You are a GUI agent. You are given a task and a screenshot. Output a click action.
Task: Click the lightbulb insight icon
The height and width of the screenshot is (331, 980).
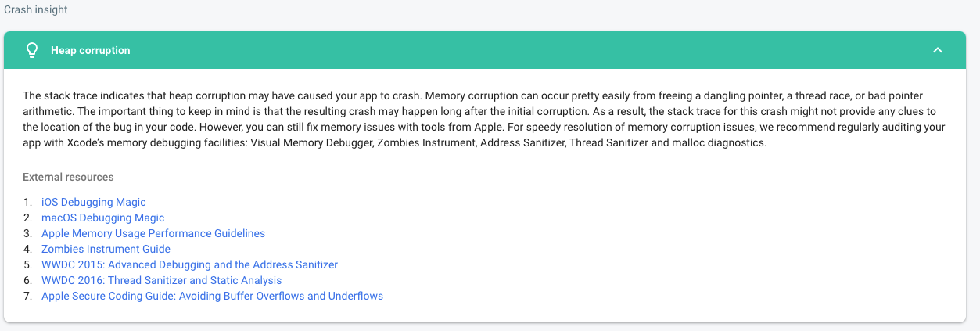(32, 50)
